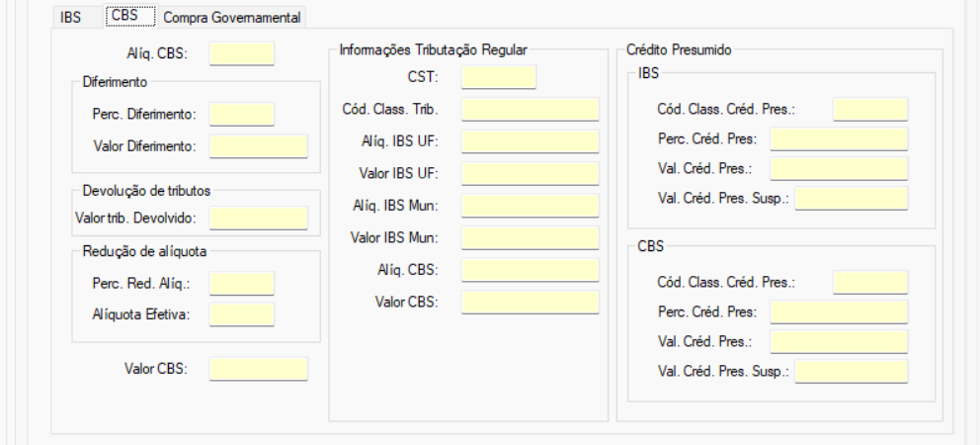Select the Valor trib. Devolvido field
The height and width of the screenshot is (445, 980).
(258, 218)
